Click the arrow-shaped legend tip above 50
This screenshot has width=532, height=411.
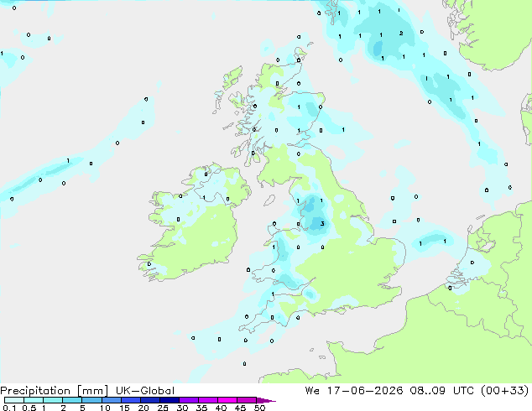coord(266,400)
